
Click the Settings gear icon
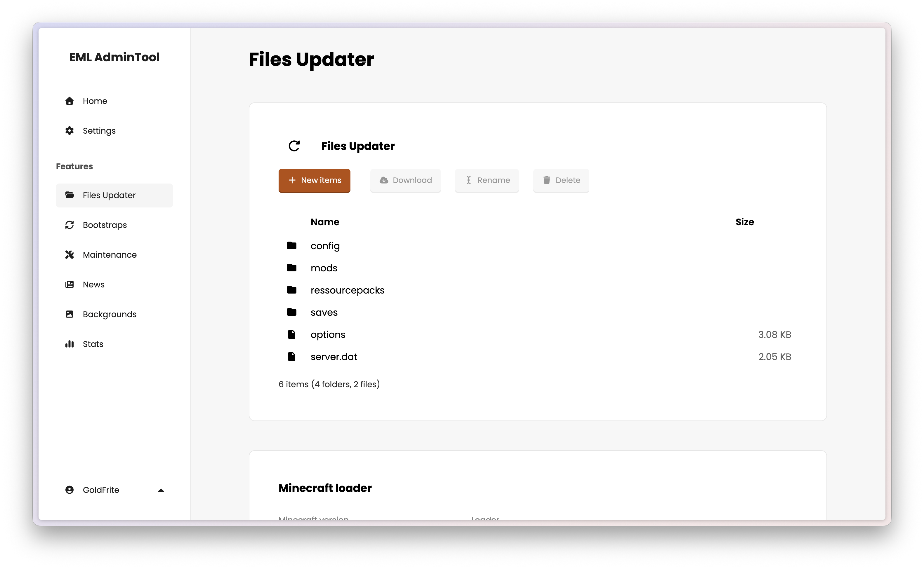click(x=69, y=131)
